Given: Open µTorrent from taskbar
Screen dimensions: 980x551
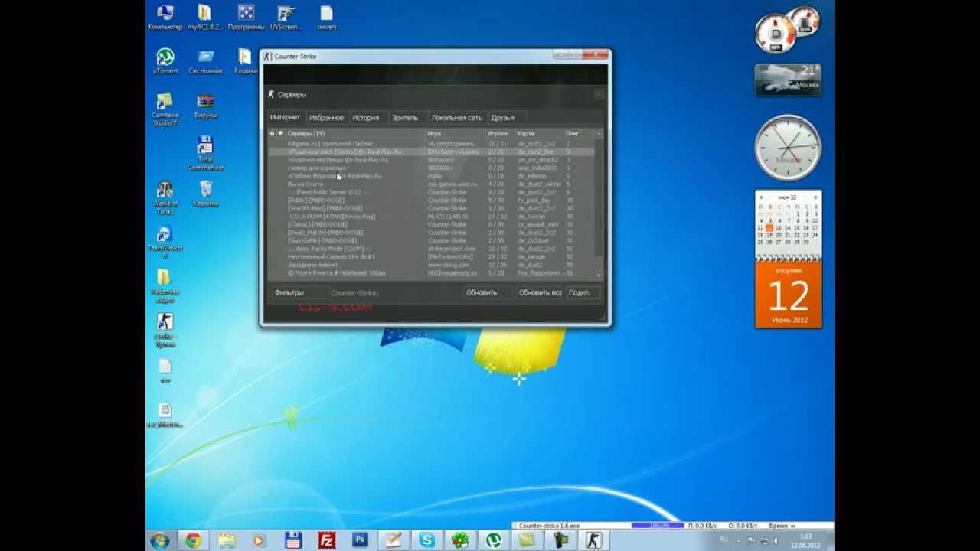Looking at the screenshot, I should point(494,540).
